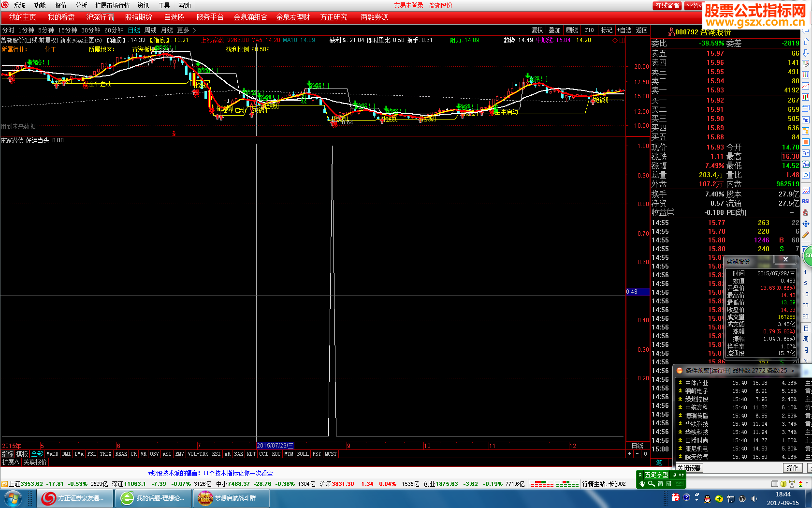Click the up arrow icon in right sidebar
This screenshot has height=508, width=812.
806,42
